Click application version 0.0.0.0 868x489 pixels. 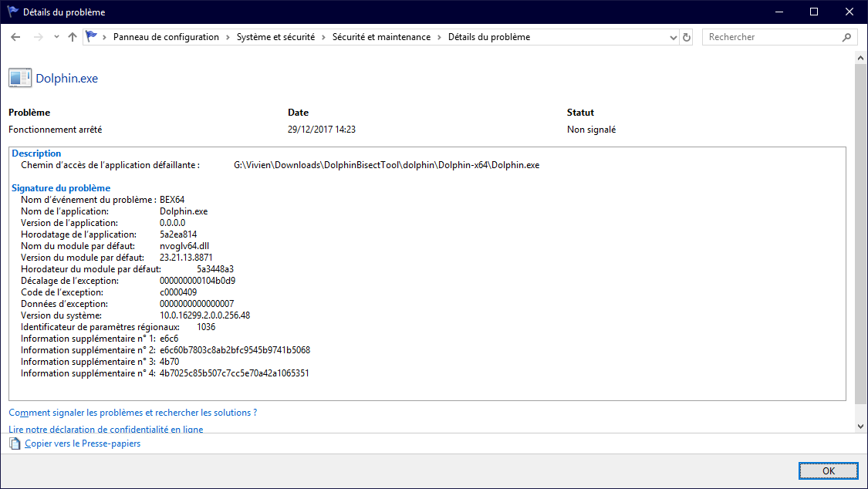click(173, 223)
